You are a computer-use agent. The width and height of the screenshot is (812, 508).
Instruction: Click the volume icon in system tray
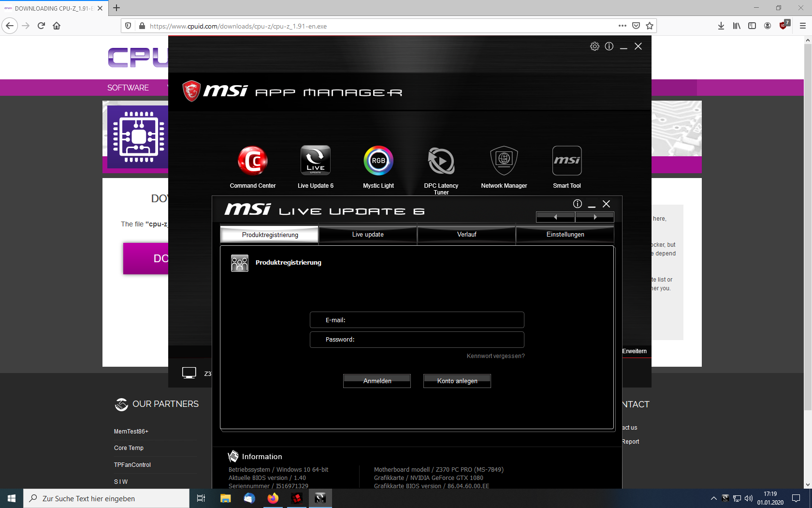pyautogui.click(x=749, y=498)
